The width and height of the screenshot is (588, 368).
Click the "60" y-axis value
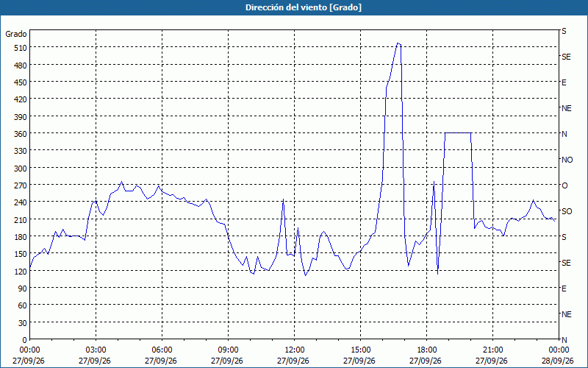pyautogui.click(x=23, y=305)
